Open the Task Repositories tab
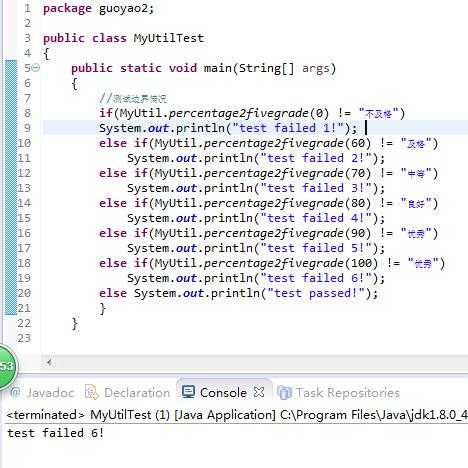Image resolution: width=468 pixels, height=468 pixels. [x=347, y=393]
